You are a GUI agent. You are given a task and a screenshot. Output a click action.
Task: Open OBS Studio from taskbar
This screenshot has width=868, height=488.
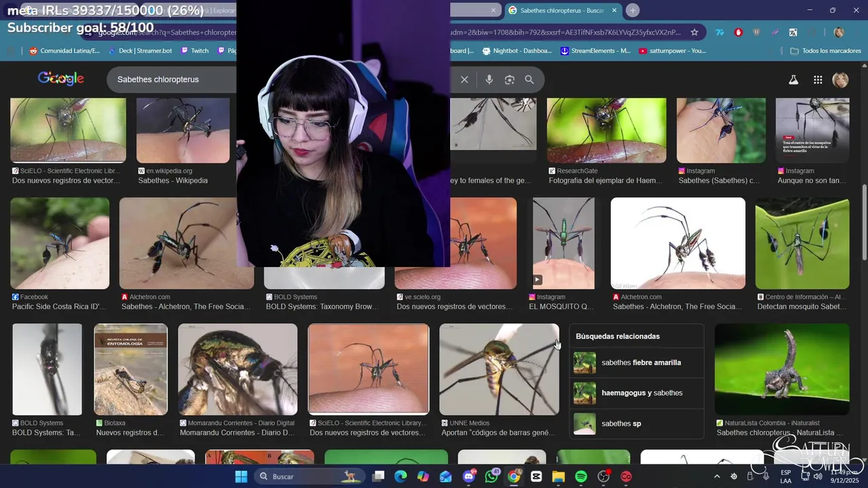coord(604,476)
